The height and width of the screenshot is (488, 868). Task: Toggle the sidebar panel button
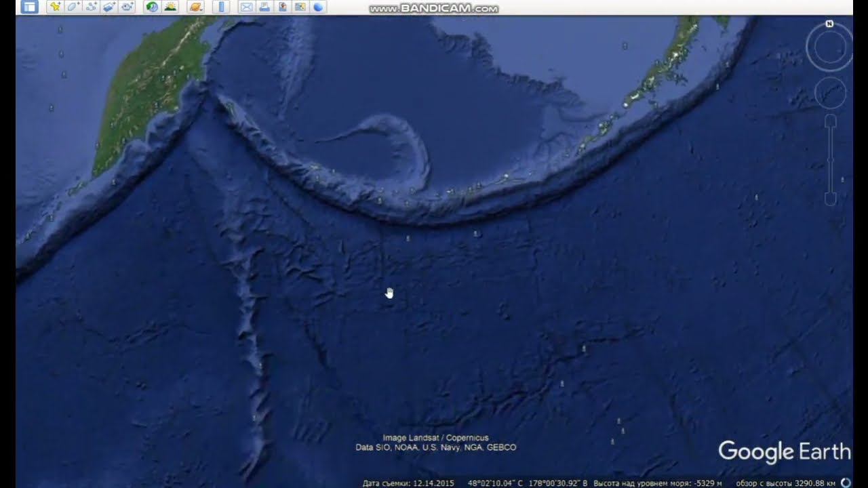29,7
